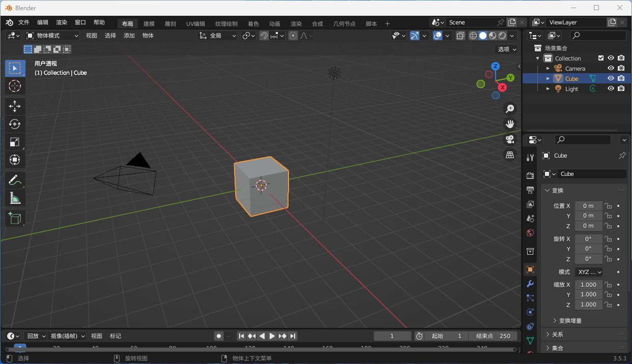
Task: Select the 3D Cursor tool
Action: (15, 86)
